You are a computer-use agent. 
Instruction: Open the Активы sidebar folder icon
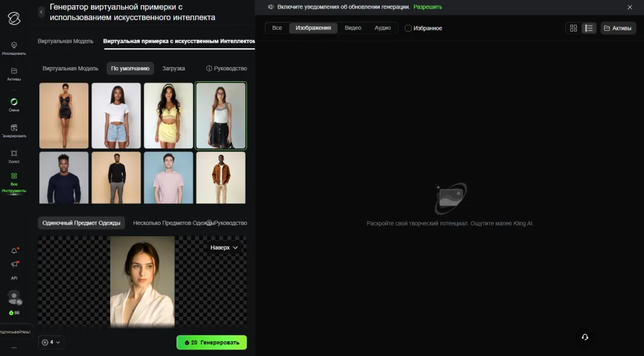[x=14, y=71]
